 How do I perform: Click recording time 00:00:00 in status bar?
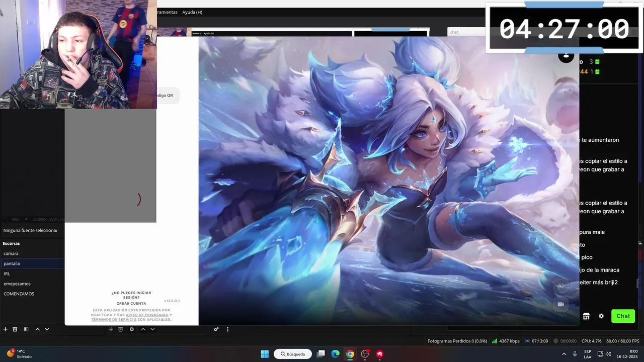565,341
